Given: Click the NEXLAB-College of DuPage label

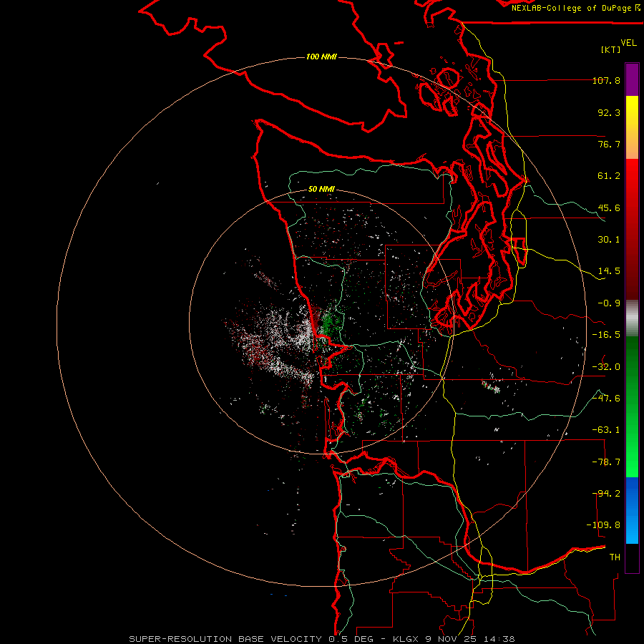Looking at the screenshot, I should 575,8.
